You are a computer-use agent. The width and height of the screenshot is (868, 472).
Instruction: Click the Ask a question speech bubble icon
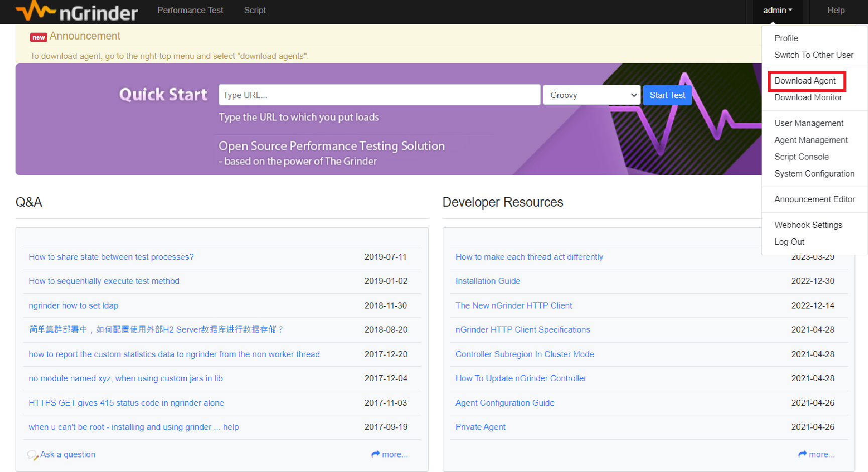[33, 455]
